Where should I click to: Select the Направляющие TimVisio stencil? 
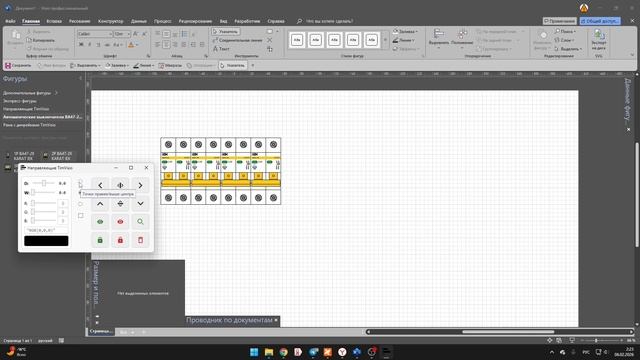click(x=26, y=109)
